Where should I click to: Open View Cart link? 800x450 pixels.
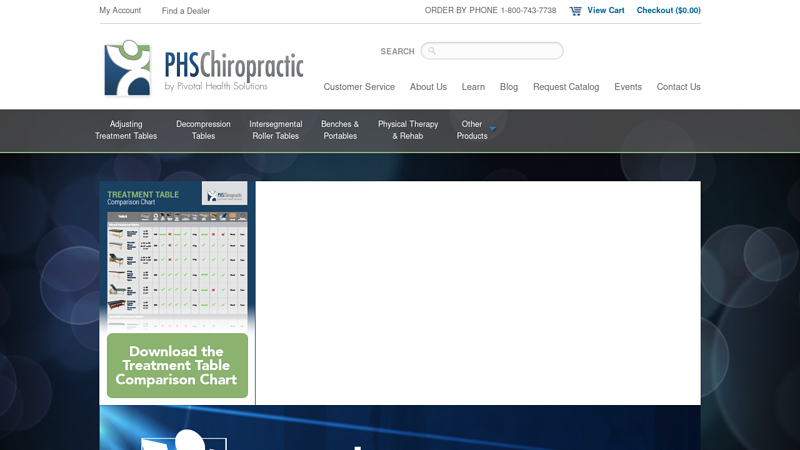click(x=605, y=11)
